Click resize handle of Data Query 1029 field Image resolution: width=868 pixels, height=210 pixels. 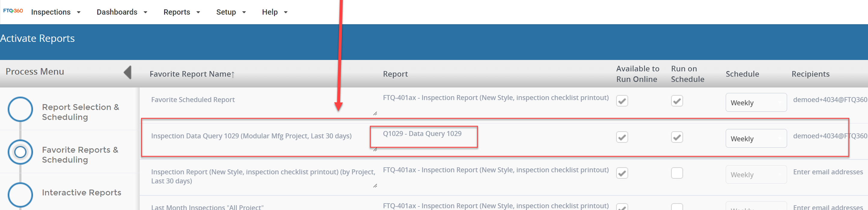[375, 150]
